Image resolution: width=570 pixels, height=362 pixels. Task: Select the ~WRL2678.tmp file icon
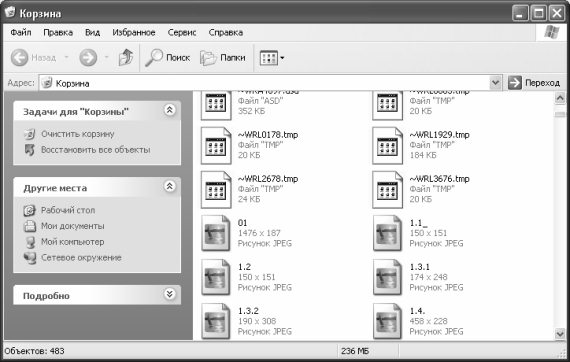pyautogui.click(x=216, y=190)
